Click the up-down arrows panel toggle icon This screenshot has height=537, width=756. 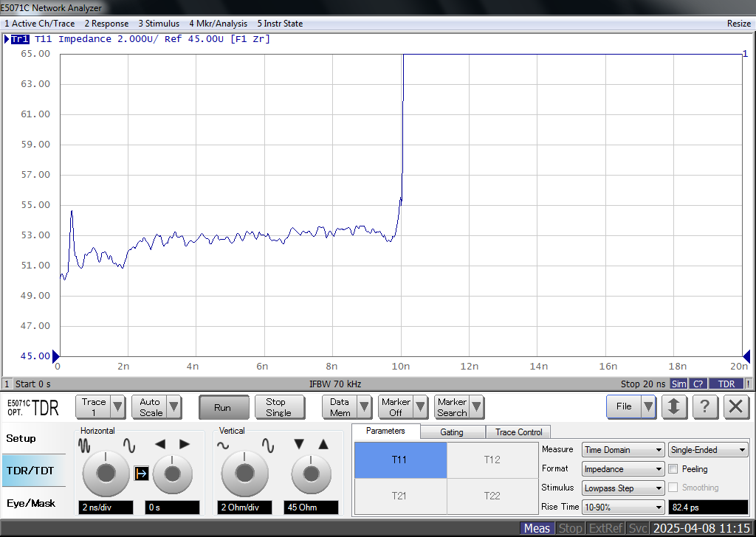tap(674, 406)
